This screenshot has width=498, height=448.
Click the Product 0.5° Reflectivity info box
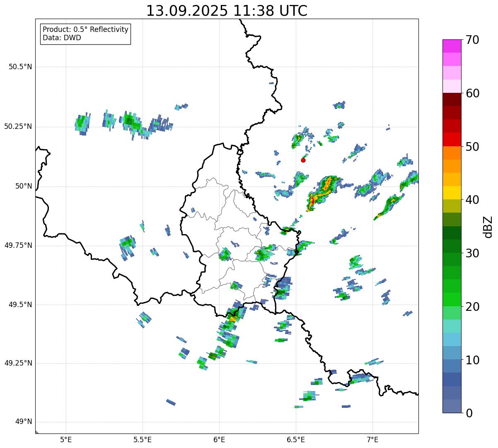[x=85, y=34]
